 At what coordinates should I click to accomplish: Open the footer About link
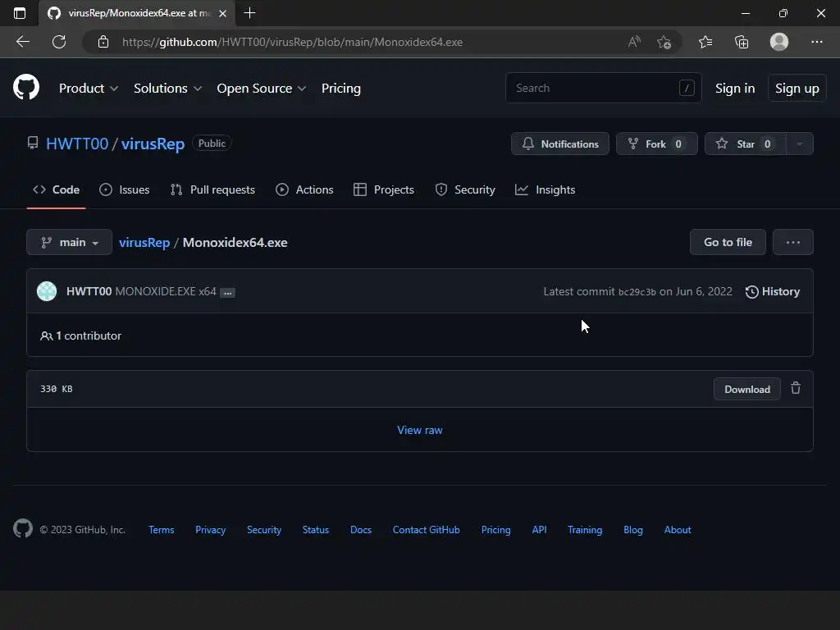tap(678, 530)
